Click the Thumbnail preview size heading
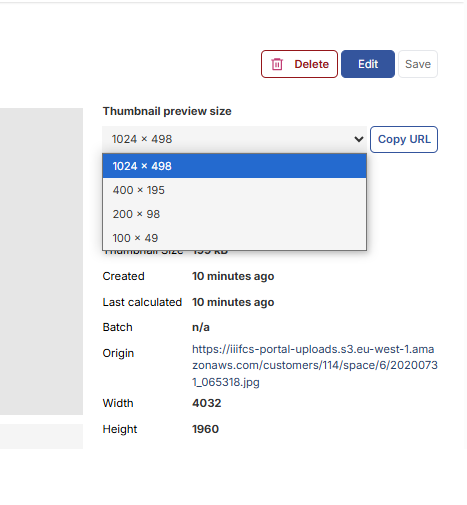 tap(167, 111)
